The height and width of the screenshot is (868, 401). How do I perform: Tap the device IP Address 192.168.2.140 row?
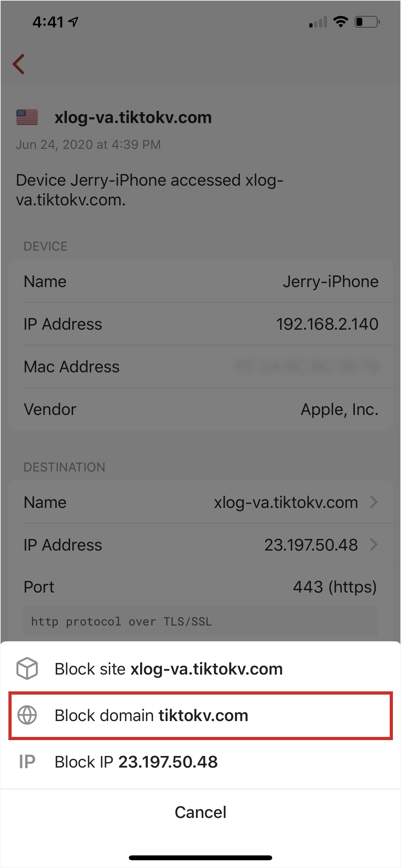[200, 324]
